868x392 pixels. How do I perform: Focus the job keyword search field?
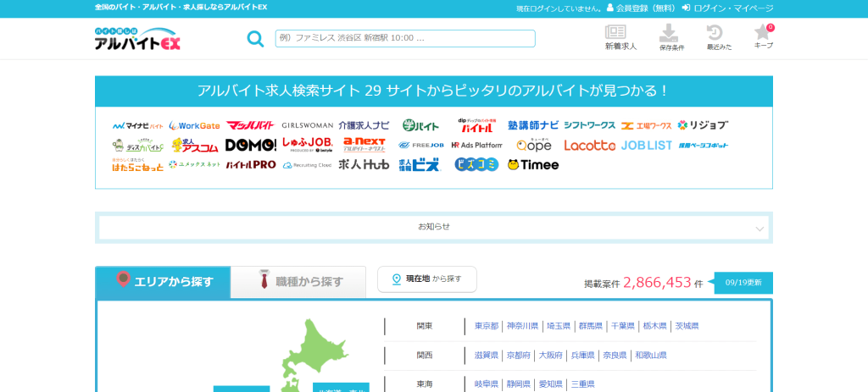click(405, 39)
